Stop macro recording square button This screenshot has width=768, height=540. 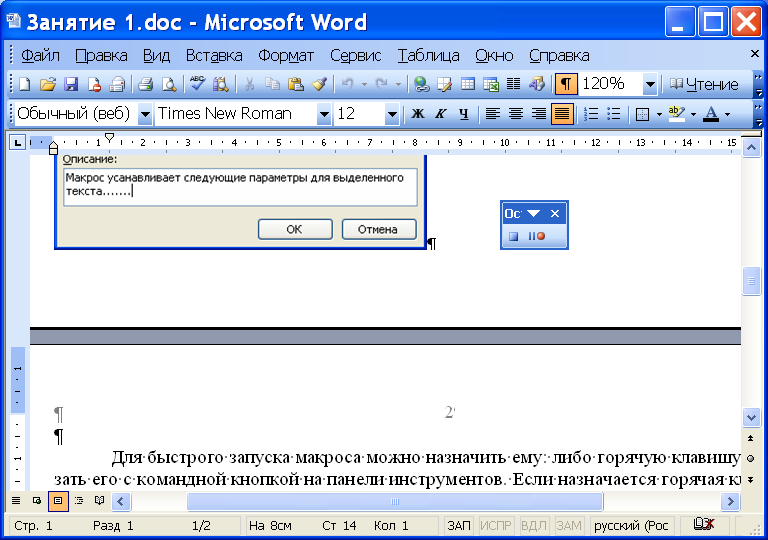[x=513, y=236]
